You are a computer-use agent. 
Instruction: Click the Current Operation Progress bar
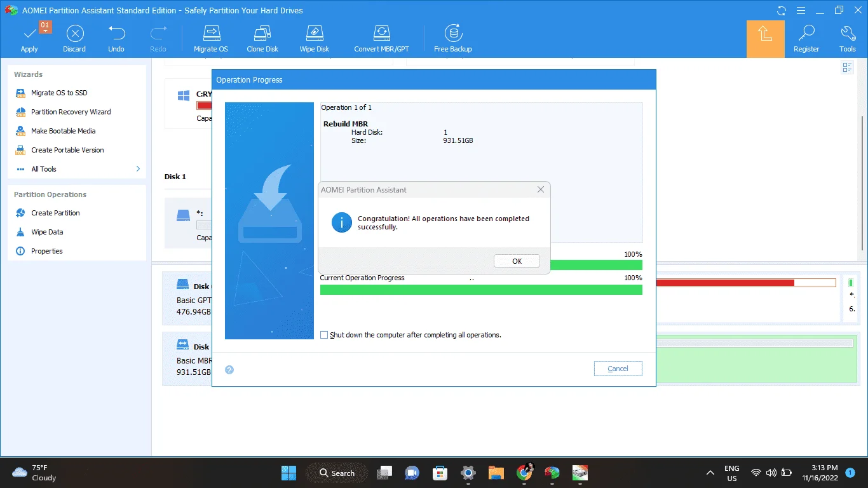tap(481, 290)
